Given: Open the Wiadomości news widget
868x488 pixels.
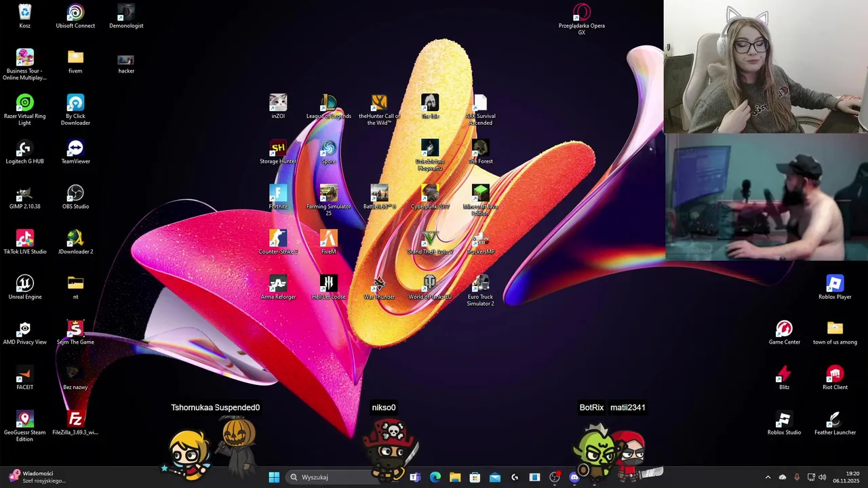Looking at the screenshot, I should tap(38, 477).
